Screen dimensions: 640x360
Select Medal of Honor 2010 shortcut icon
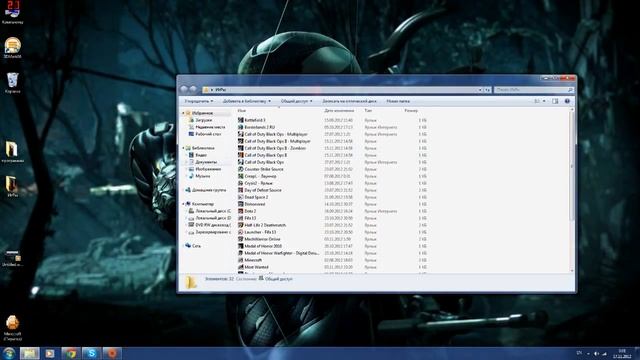click(240, 246)
